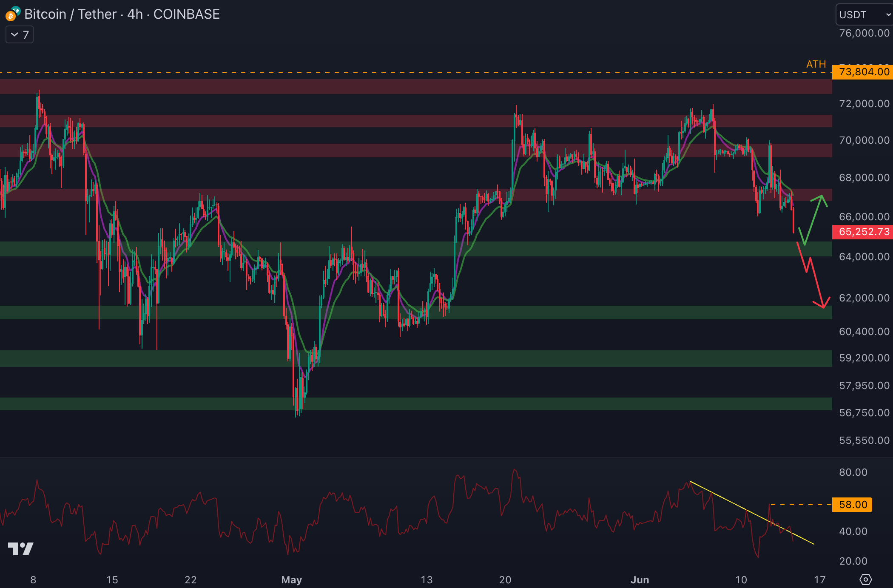
Task: Click the chevron next to 7
Action: pyautogui.click(x=14, y=35)
